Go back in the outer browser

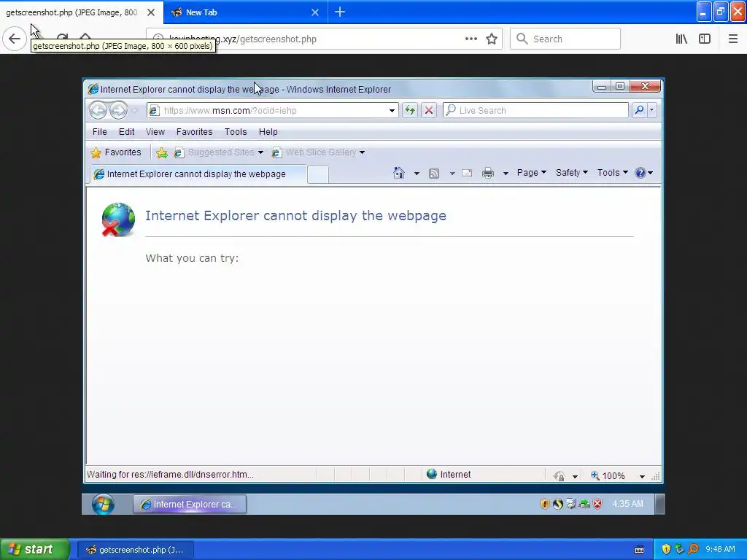[x=15, y=39]
